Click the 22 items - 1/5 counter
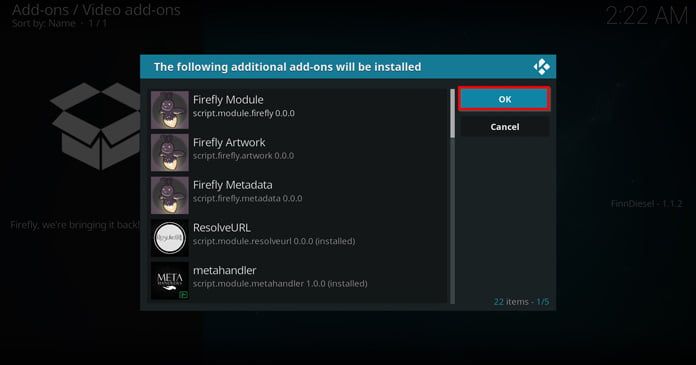 (521, 302)
